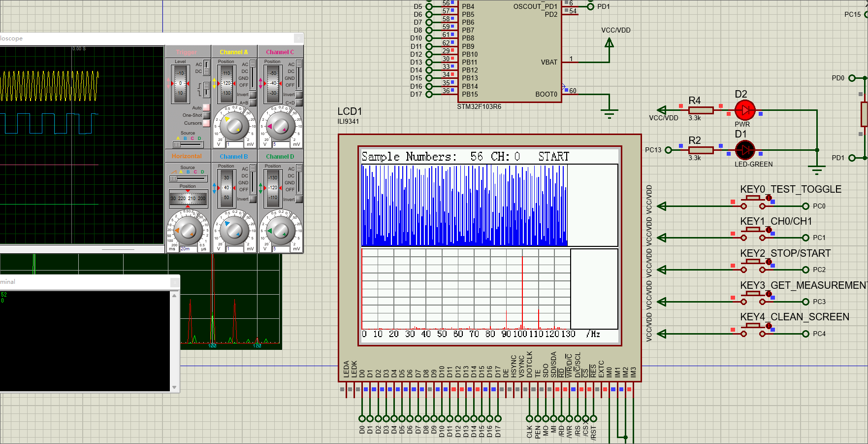
Task: Click the PD1 terminal at OSCOUT_PD1
Action: [590, 6]
